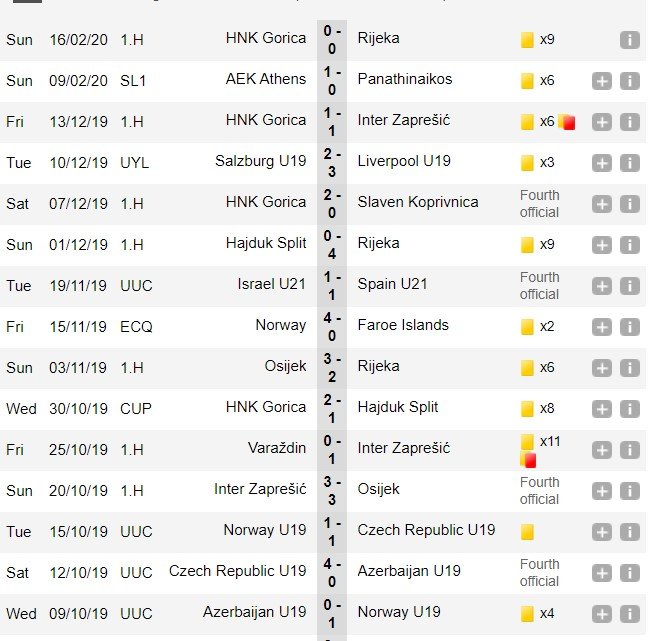Open info for Hajduk Split vs Rijeka
This screenshot has height=641, width=658.
click(x=629, y=245)
